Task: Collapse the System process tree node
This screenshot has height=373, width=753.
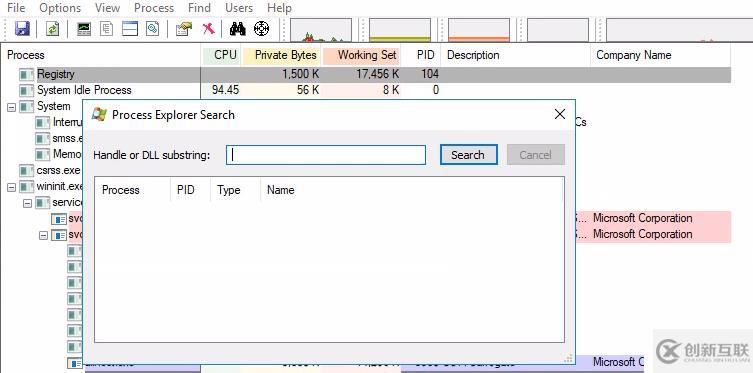Action: pyautogui.click(x=11, y=107)
